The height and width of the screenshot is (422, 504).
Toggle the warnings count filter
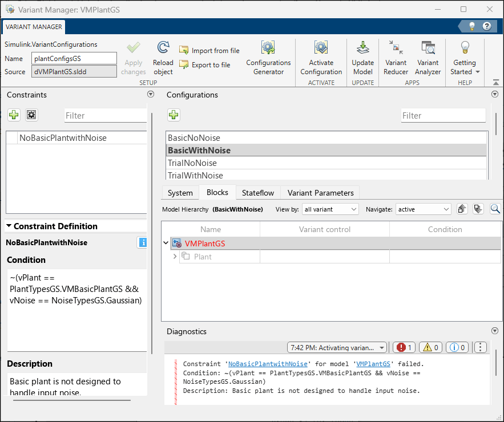431,347
